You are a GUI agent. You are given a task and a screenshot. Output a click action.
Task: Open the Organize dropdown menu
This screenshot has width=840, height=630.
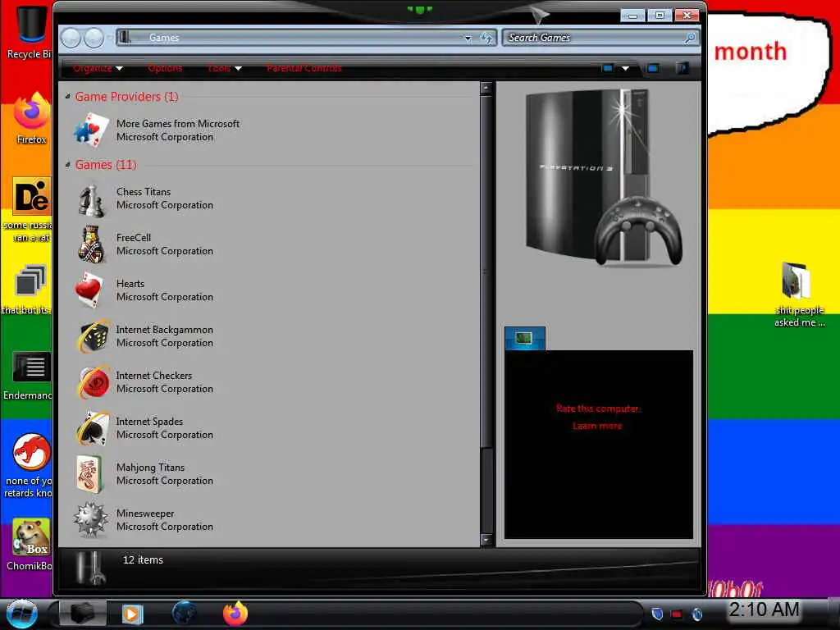point(98,68)
